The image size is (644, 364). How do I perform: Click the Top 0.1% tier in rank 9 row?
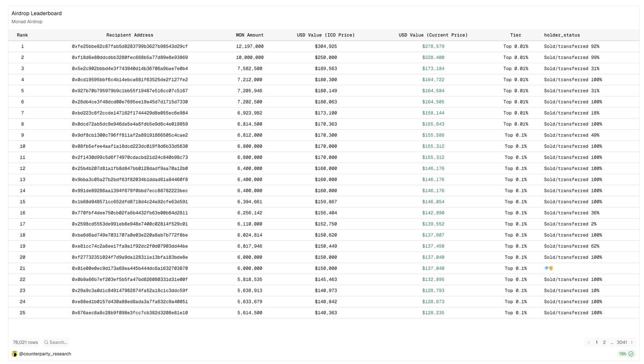point(515,135)
